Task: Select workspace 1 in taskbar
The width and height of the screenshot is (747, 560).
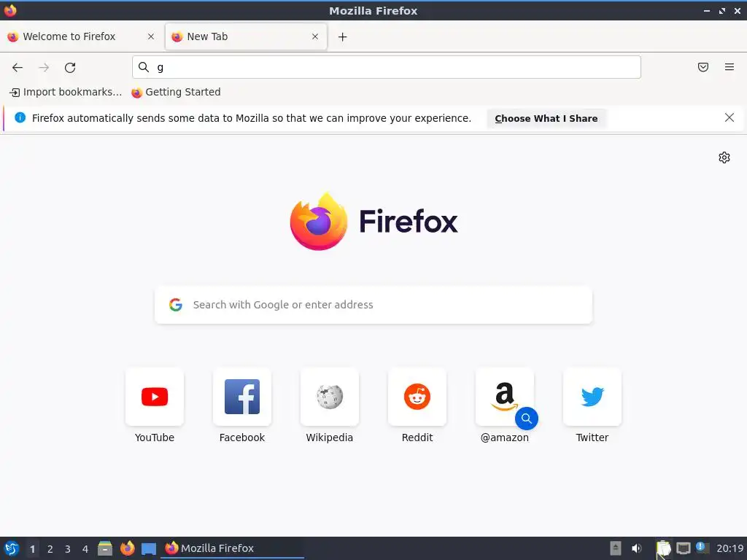Action: click(x=32, y=549)
